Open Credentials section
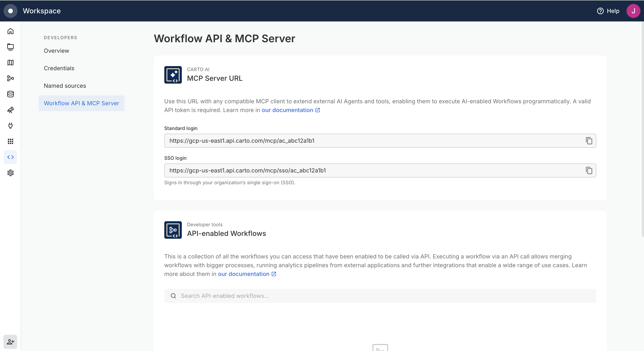The width and height of the screenshot is (644, 351). [59, 68]
